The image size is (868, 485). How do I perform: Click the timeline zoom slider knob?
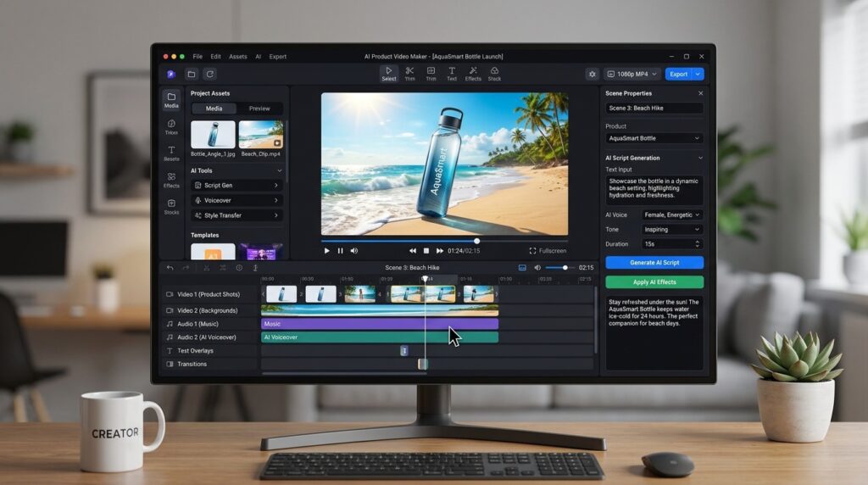coord(565,268)
